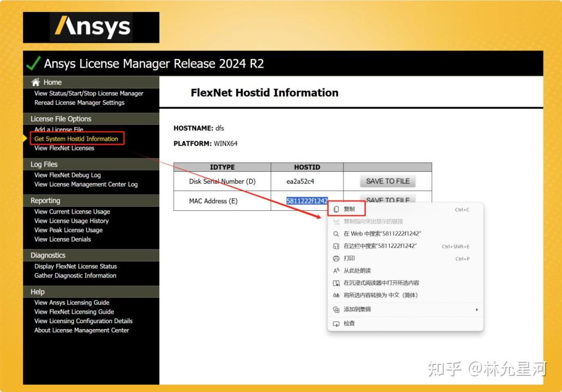The height and width of the screenshot is (392, 562).
Task: Expand the 添加到集锦 submenu arrow
Action: pos(477,309)
